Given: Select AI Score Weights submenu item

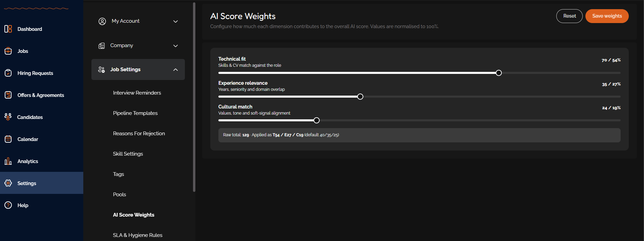Looking at the screenshot, I should pyautogui.click(x=134, y=215).
